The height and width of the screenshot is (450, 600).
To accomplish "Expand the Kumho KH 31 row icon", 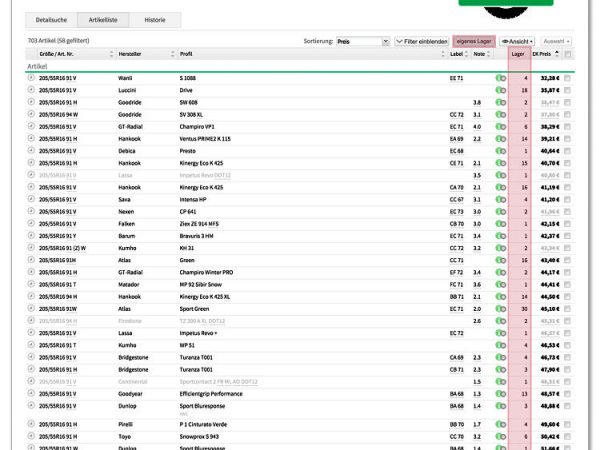I will [x=31, y=248].
